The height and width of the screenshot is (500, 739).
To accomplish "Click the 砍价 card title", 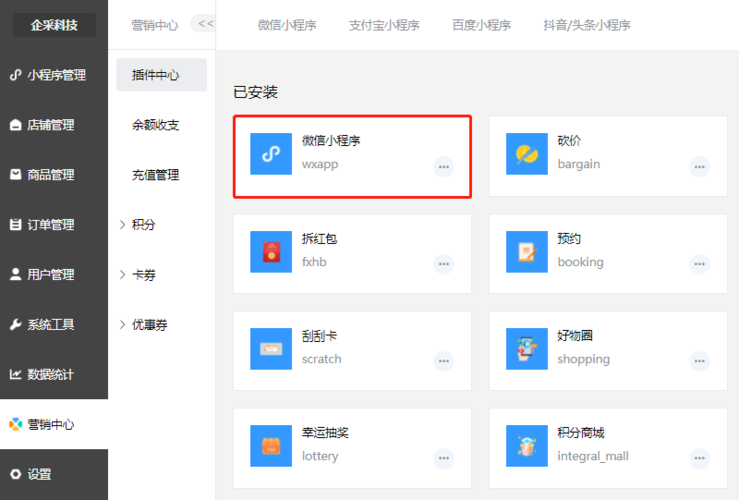I will 569,140.
